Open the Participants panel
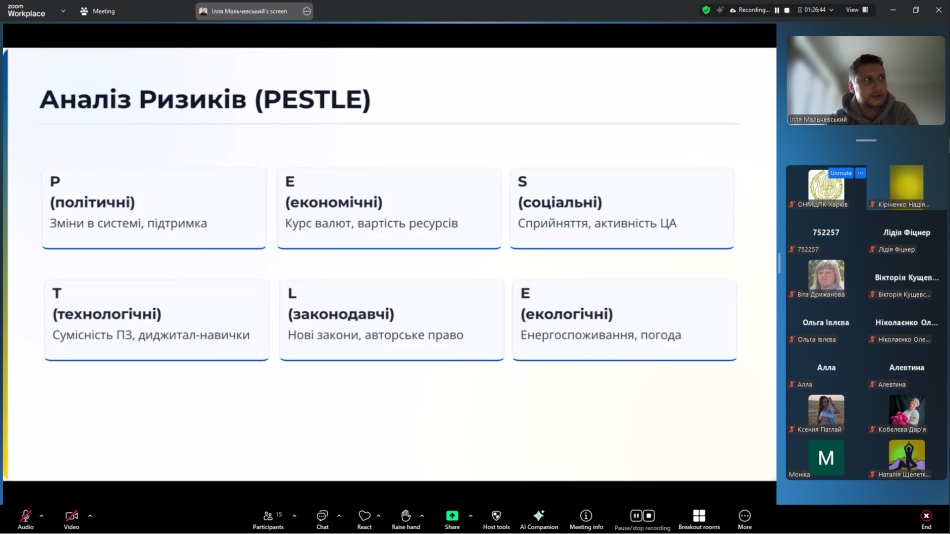Image resolution: width=950 pixels, height=534 pixels. click(268, 517)
